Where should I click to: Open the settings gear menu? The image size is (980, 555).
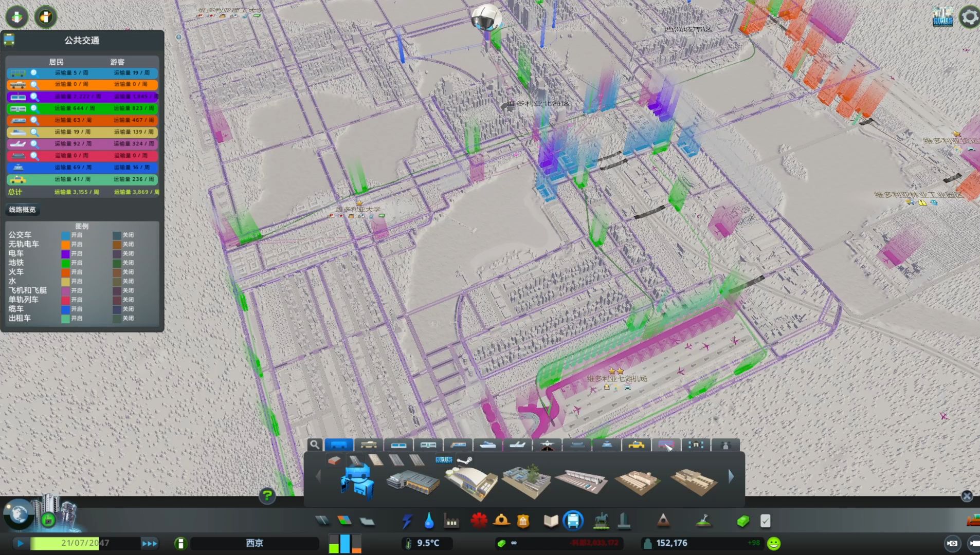click(x=969, y=17)
